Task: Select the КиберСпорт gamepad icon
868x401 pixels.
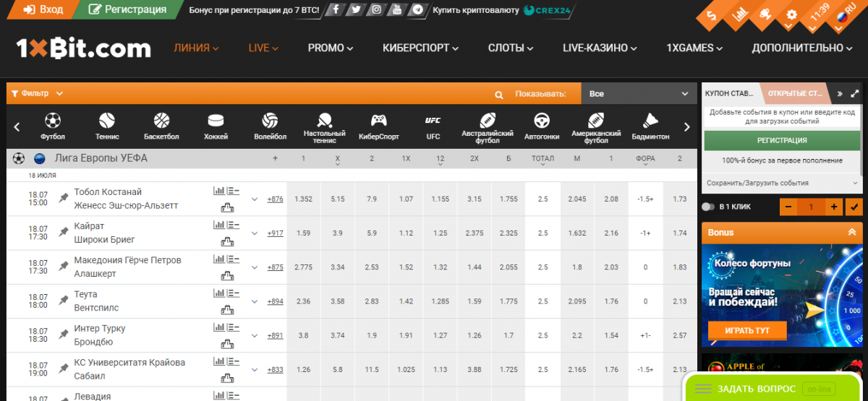Action: [378, 126]
